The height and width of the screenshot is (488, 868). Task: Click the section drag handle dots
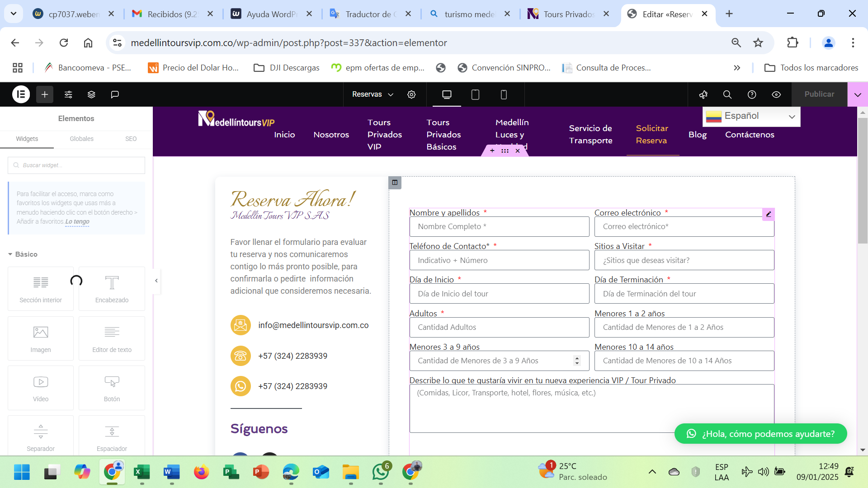(505, 151)
